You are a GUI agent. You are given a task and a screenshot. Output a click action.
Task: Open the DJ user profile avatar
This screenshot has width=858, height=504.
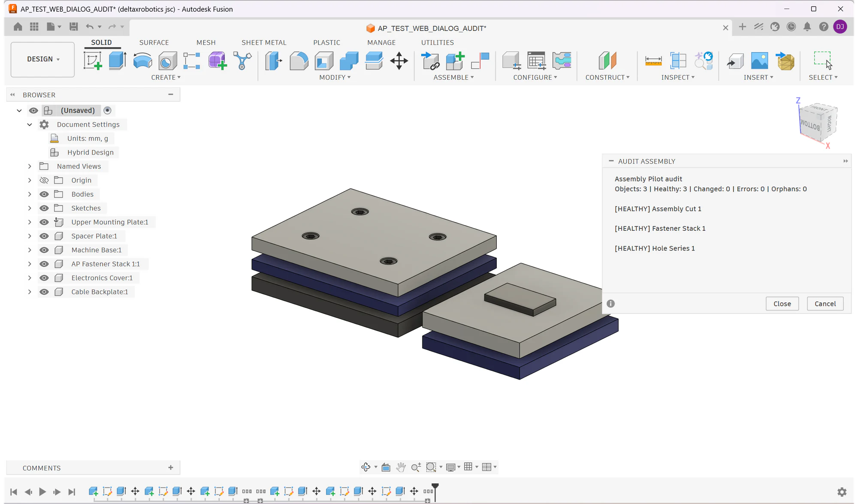tap(840, 27)
